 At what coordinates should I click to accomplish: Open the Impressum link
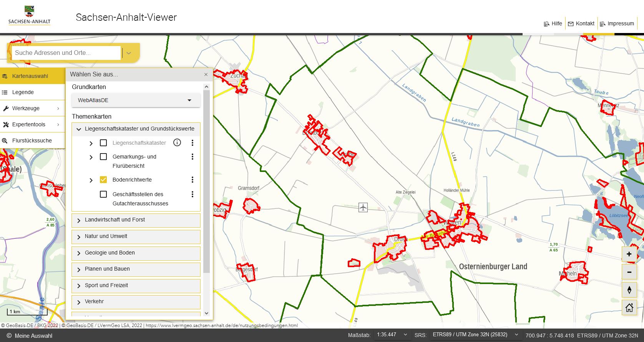coord(617,23)
